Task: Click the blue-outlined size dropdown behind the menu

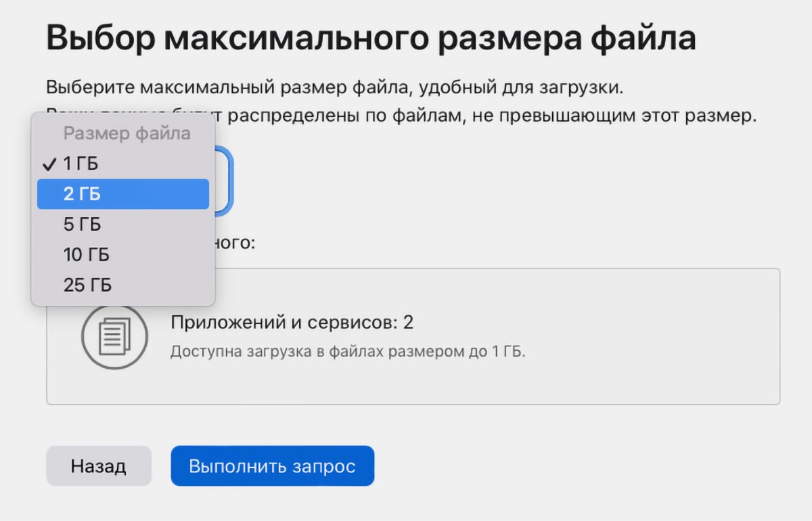Action: [224, 180]
